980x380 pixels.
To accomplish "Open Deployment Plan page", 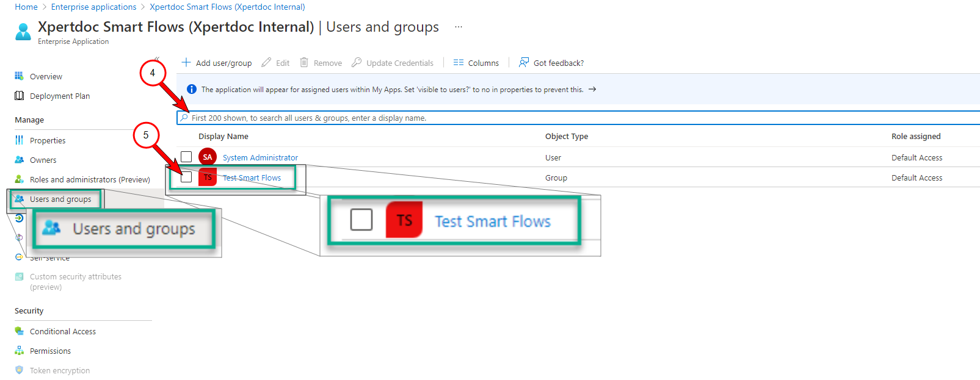I will [60, 96].
